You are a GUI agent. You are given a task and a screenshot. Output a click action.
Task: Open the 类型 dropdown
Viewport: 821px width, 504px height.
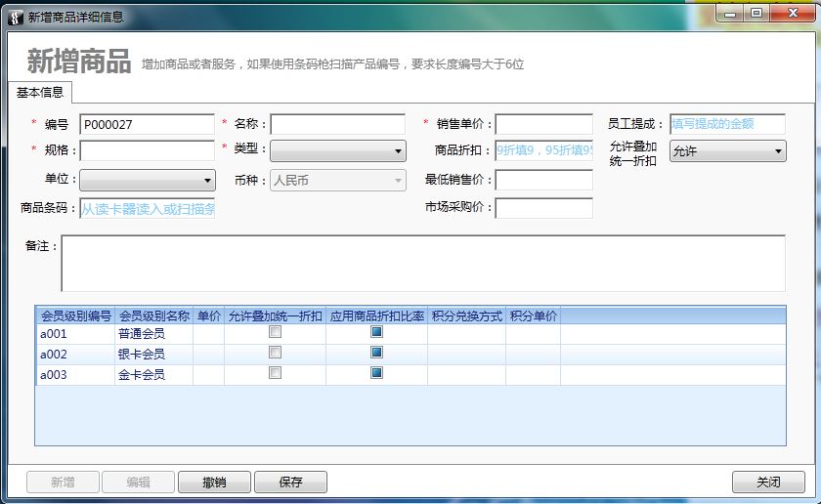click(337, 151)
